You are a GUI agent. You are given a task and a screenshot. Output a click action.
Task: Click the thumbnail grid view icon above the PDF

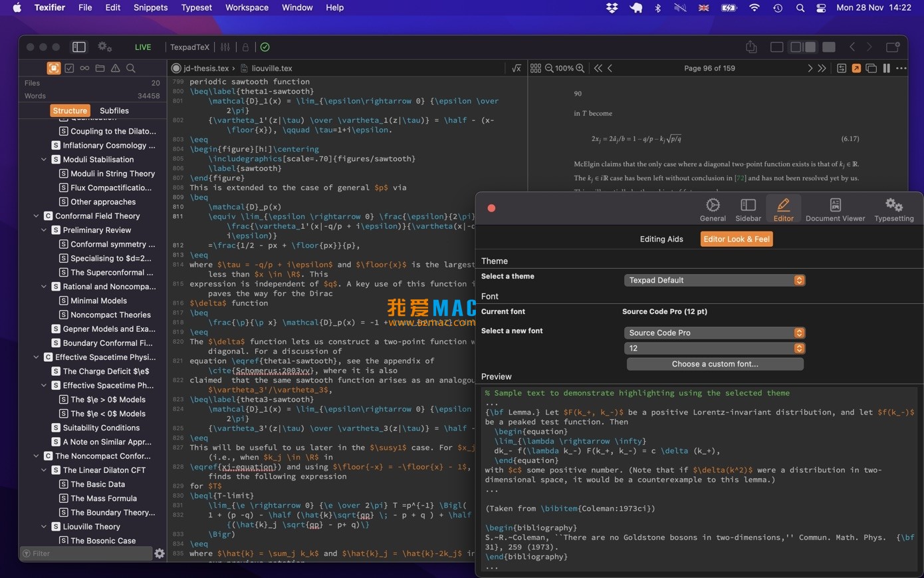(x=536, y=68)
